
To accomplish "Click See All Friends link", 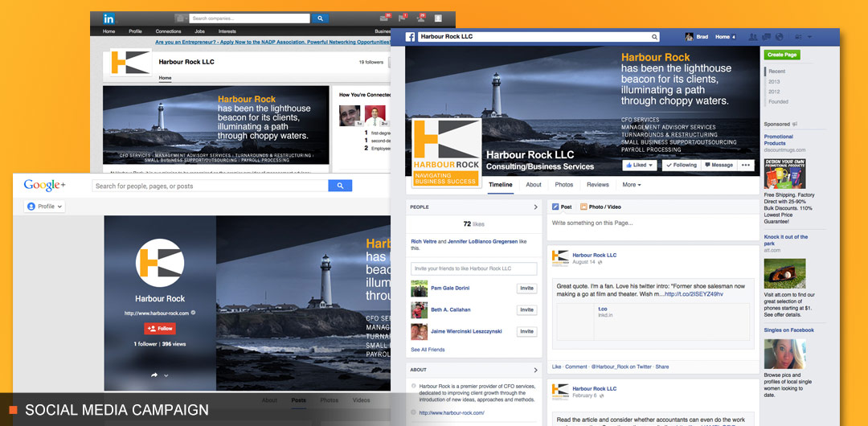I will click(x=428, y=350).
